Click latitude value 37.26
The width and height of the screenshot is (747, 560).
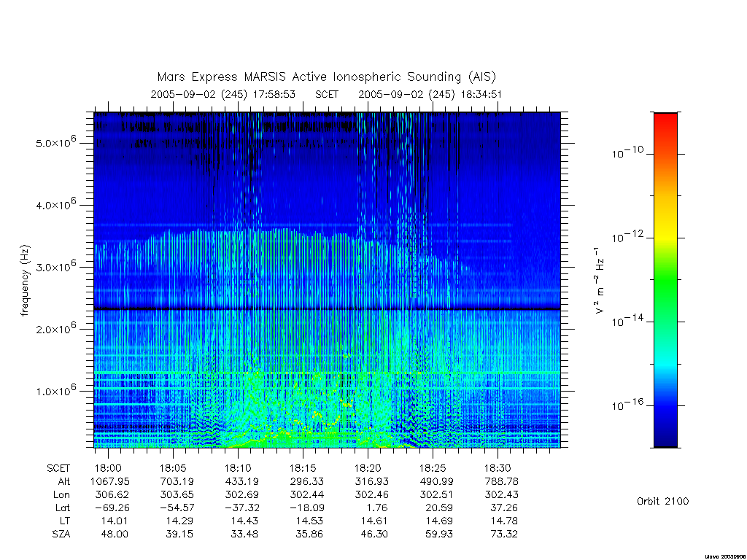point(504,507)
